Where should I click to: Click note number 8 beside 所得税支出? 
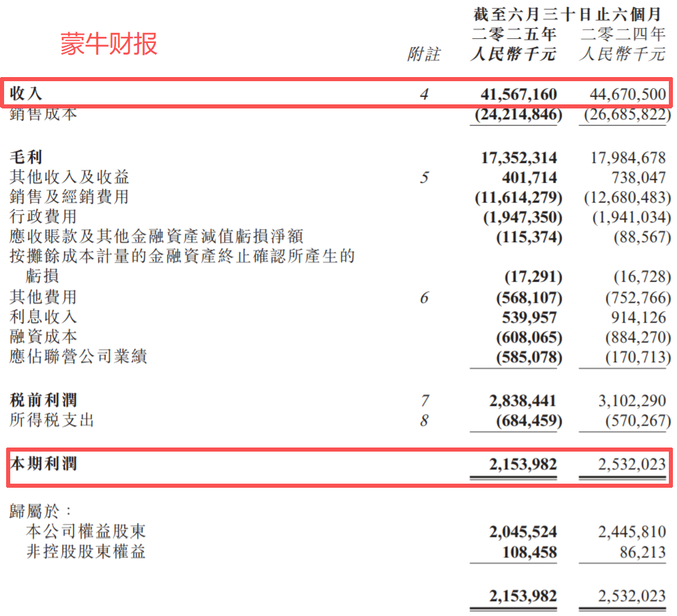[424, 421]
